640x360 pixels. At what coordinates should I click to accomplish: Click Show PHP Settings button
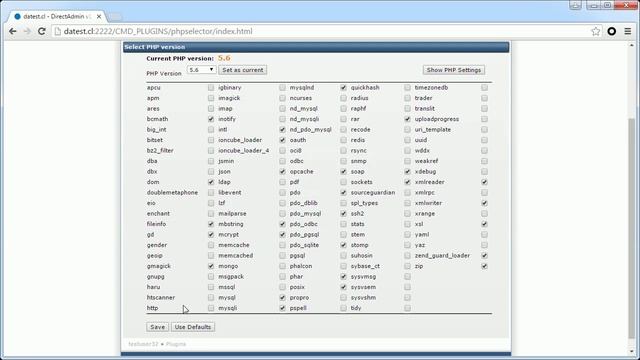coord(454,70)
